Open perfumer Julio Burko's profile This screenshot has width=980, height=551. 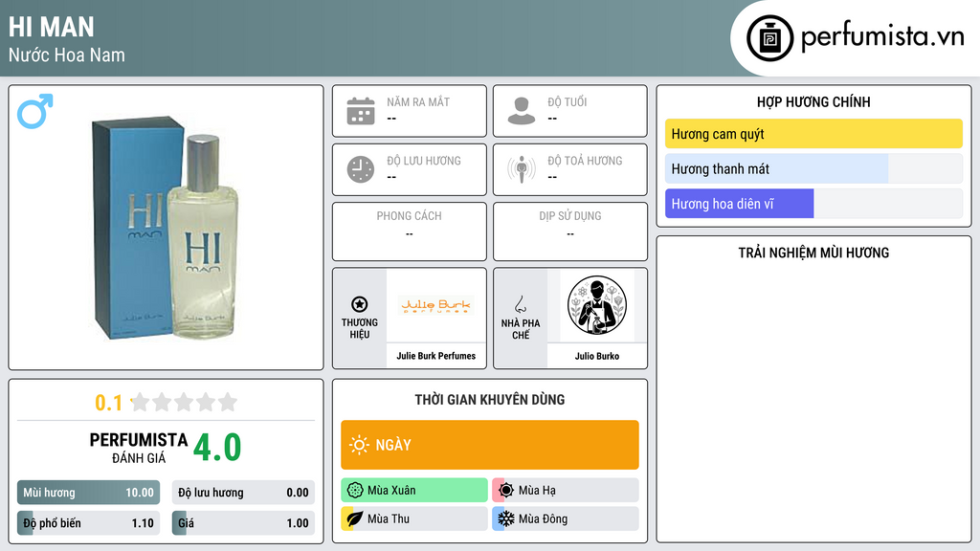coord(597,356)
